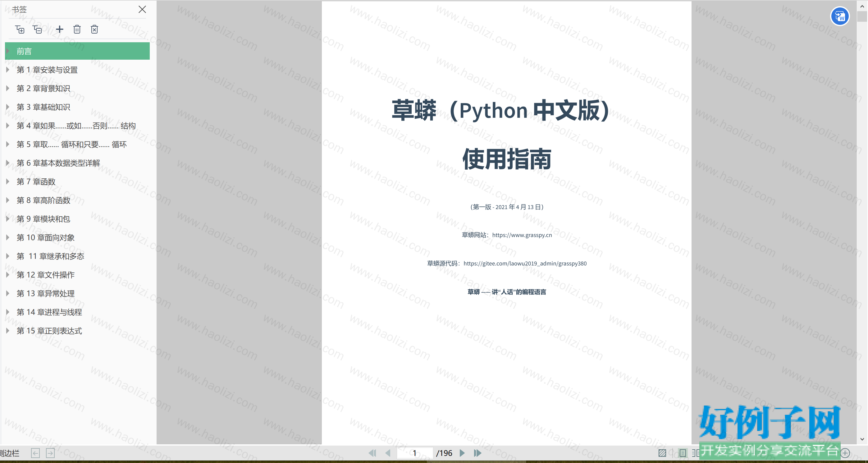The width and height of the screenshot is (868, 463).
Task: Open the https://www.grasspy.cn link
Action: point(522,235)
